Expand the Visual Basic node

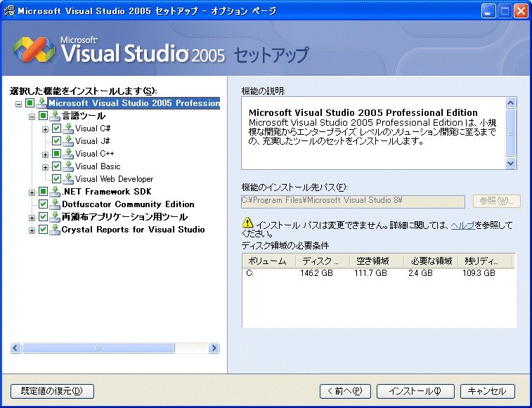[x=45, y=168]
